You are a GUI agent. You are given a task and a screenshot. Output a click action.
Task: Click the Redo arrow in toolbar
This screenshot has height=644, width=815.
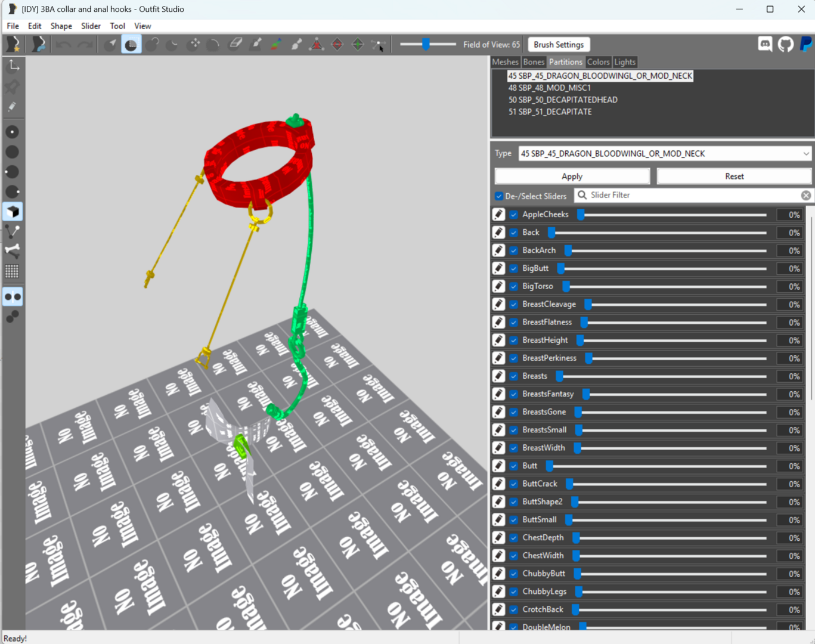tap(85, 45)
